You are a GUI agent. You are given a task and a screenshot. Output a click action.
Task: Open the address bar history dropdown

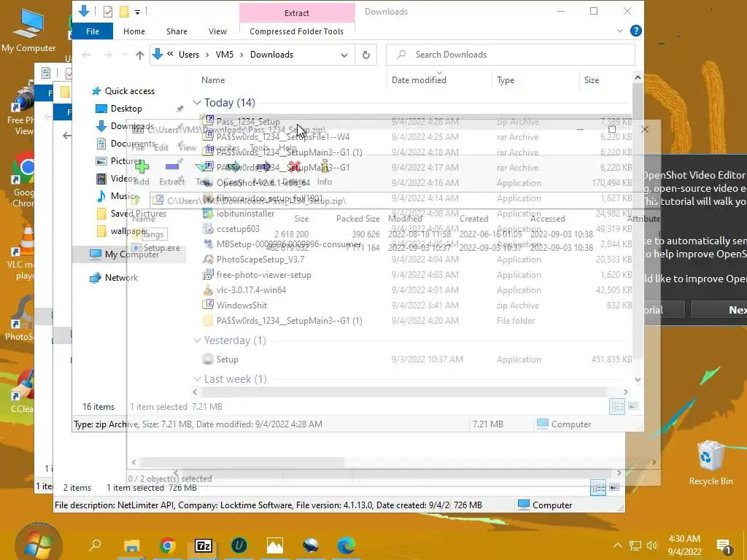tap(344, 55)
